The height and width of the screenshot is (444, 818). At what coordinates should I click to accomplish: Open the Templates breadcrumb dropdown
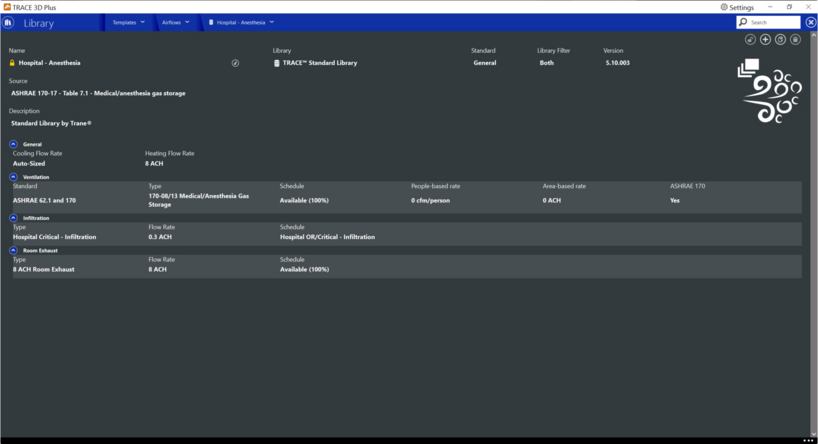point(129,22)
